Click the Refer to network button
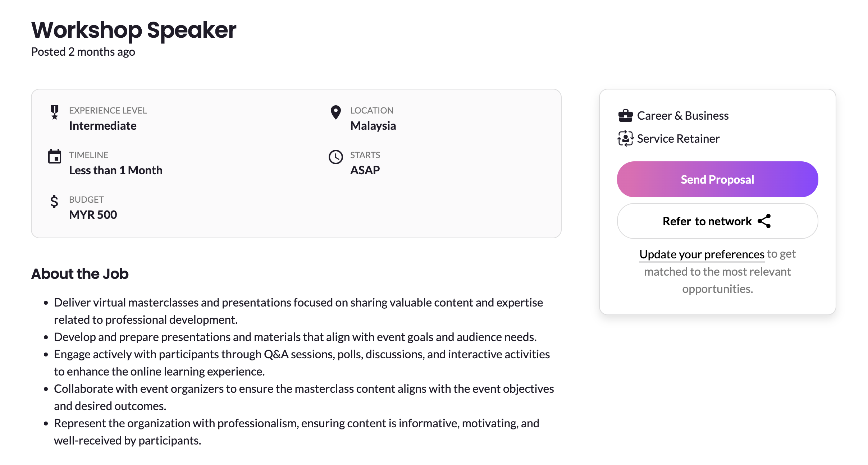This screenshot has width=868, height=465. 707,221
